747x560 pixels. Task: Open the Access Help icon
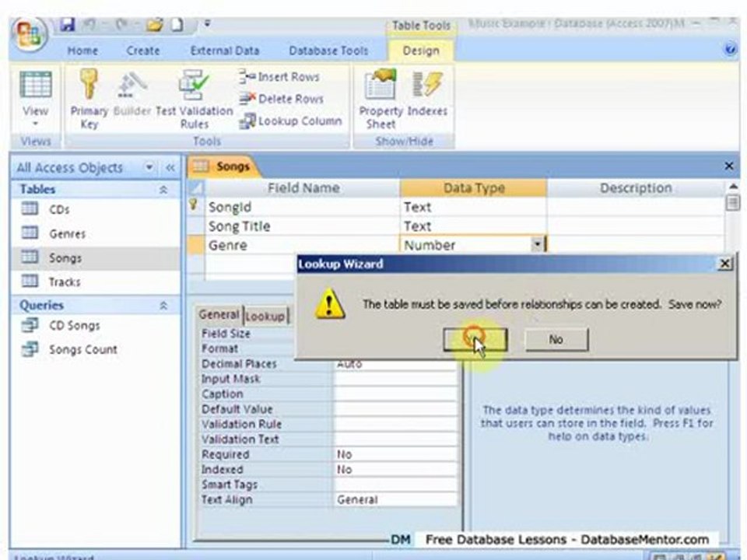730,50
